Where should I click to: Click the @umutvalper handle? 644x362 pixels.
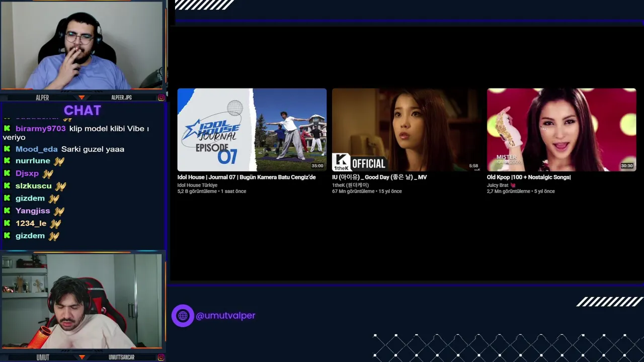point(225,316)
